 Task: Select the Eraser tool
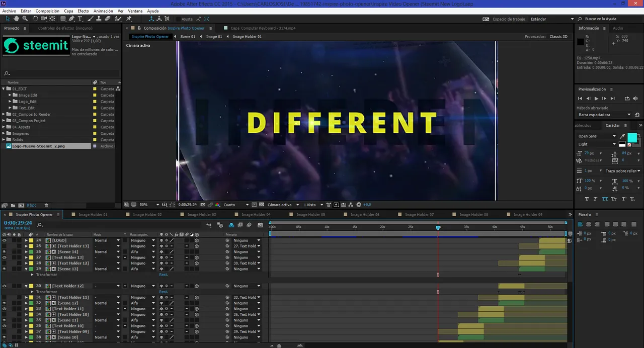pos(108,19)
